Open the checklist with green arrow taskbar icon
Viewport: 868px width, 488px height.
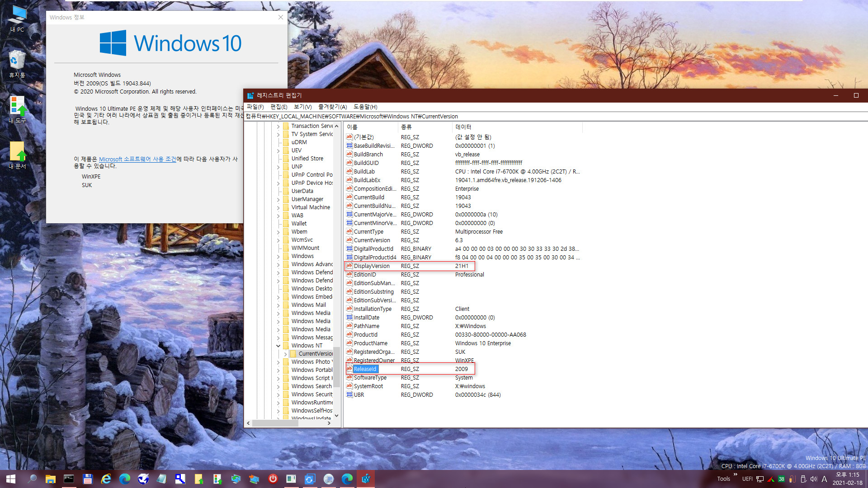[217, 479]
